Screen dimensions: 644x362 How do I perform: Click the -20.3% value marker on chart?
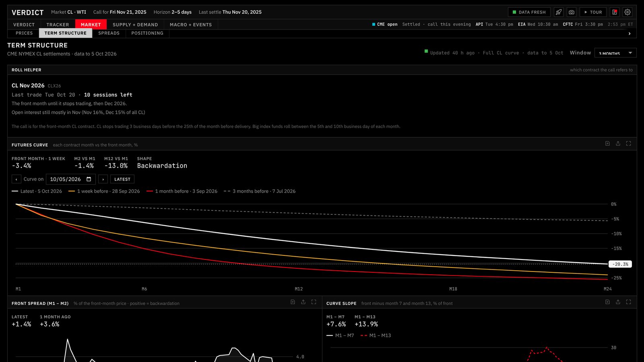click(620, 264)
